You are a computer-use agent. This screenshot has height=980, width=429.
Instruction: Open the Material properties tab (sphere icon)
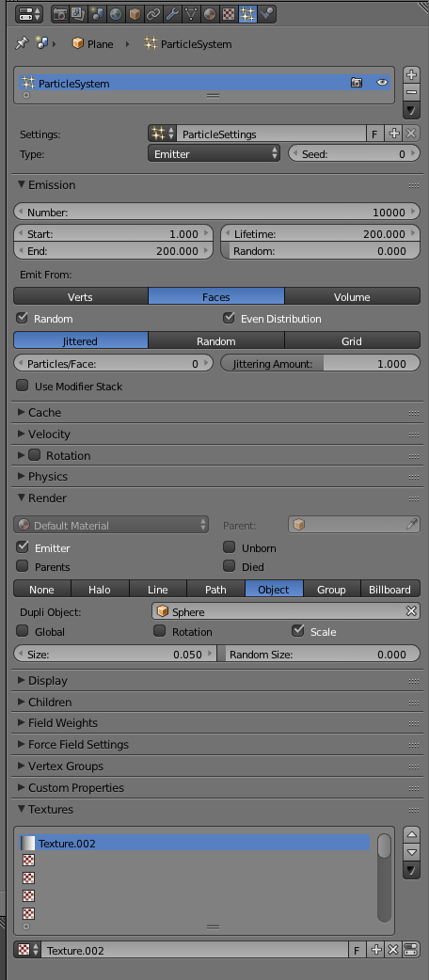[x=210, y=13]
